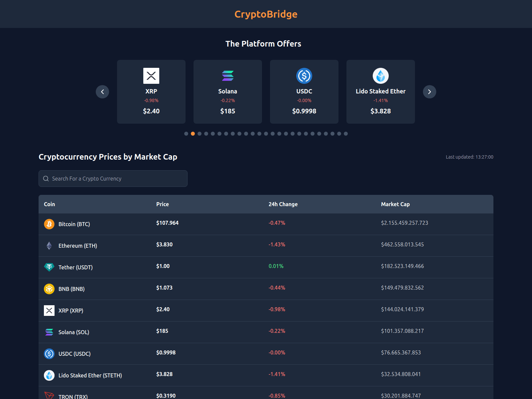Click the -1.41% change on Lido card
The height and width of the screenshot is (399, 532).
click(381, 100)
